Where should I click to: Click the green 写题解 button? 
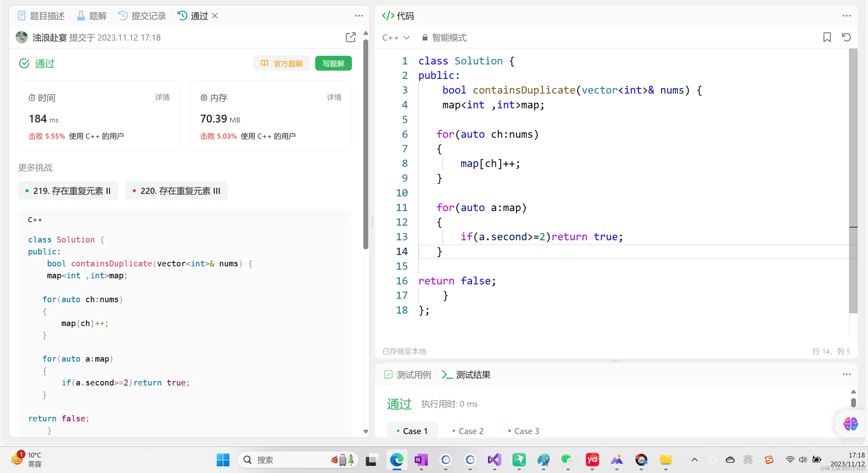coord(333,63)
